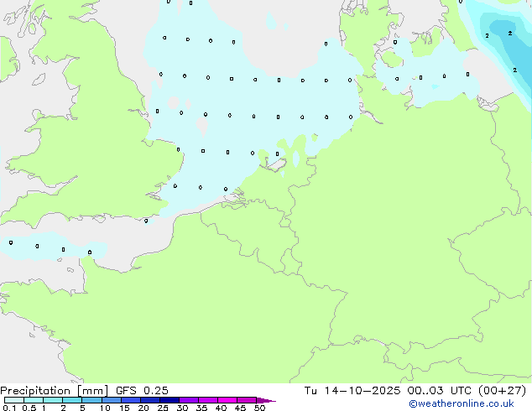532x411 pixels.
Task: Click the "25" legend scale label
Action: pyautogui.click(x=163, y=408)
